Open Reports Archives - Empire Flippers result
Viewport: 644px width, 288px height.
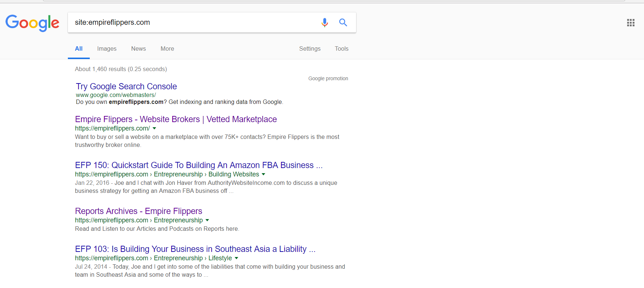point(138,211)
